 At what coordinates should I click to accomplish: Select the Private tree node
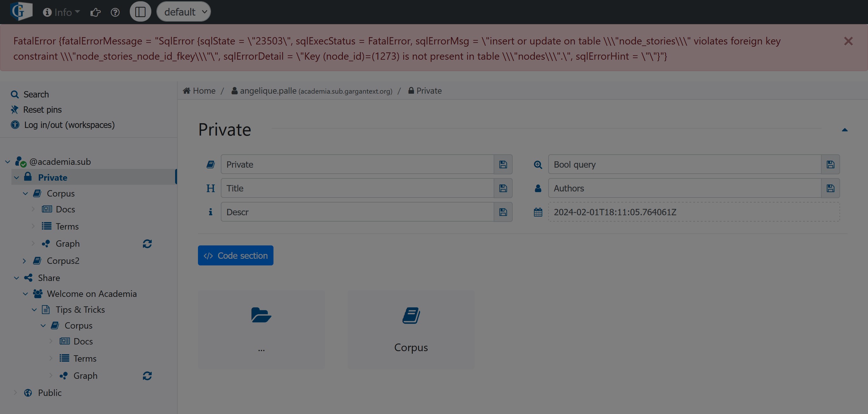(x=52, y=177)
